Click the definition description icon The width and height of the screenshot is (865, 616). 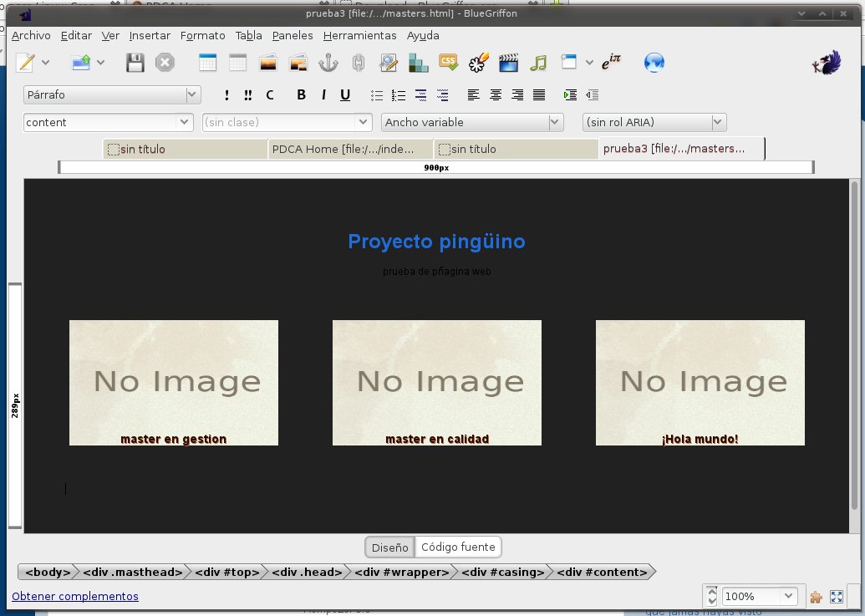tap(442, 95)
